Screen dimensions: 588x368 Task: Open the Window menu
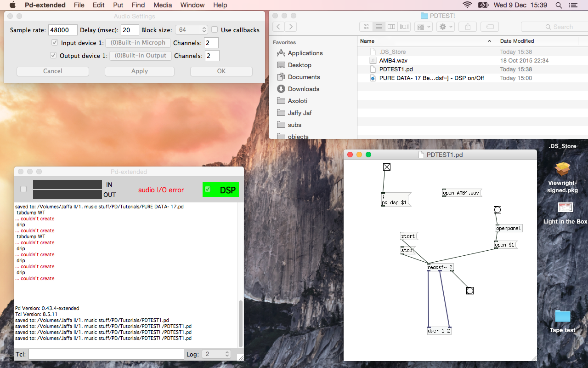192,5
